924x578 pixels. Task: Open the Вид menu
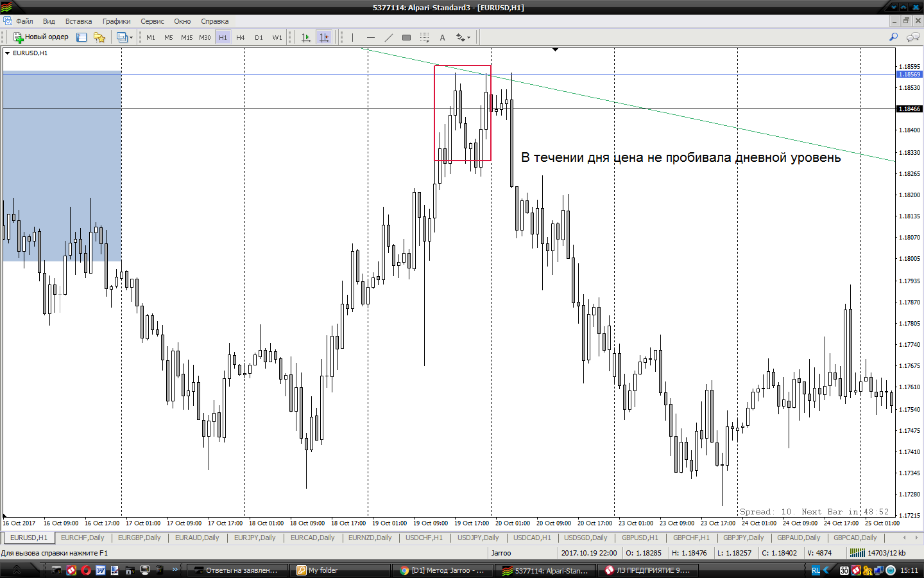pyautogui.click(x=49, y=21)
